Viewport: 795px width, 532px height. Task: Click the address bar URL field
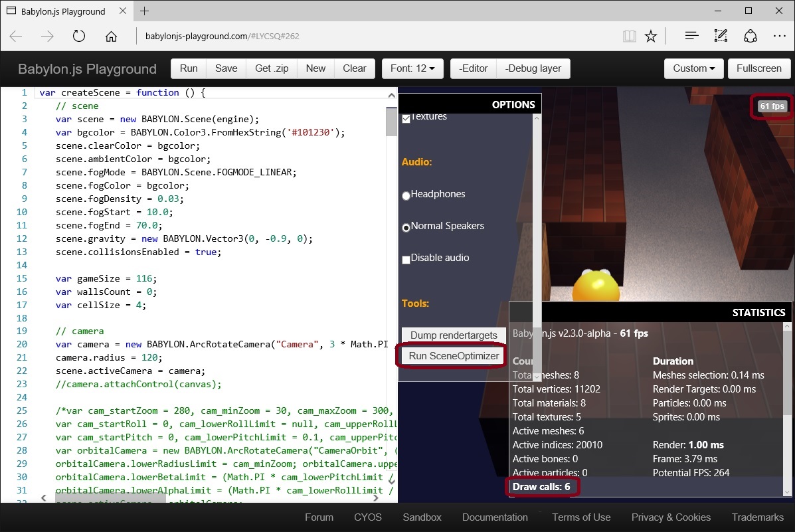tap(375, 36)
